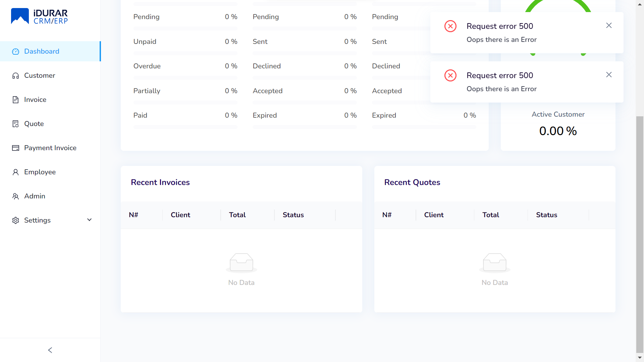Image resolution: width=644 pixels, height=362 pixels.
Task: Click the Paid progress bar
Action: pyautogui.click(x=185, y=127)
